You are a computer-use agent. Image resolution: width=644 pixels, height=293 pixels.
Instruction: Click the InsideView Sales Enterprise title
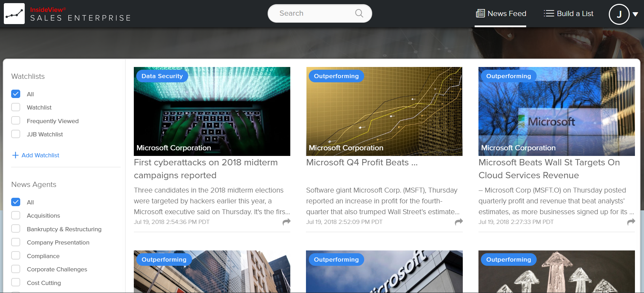coord(80,14)
